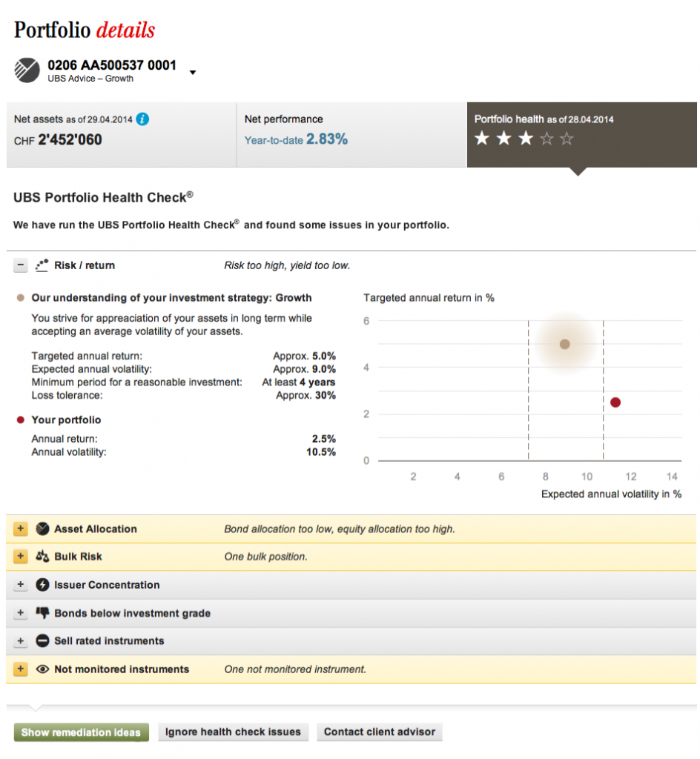
Task: Click Ignore health check issues
Action: coord(233,732)
